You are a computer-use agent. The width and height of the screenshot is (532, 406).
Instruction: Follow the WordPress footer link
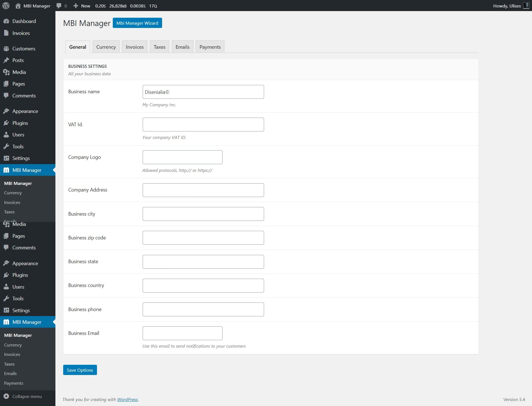point(127,399)
